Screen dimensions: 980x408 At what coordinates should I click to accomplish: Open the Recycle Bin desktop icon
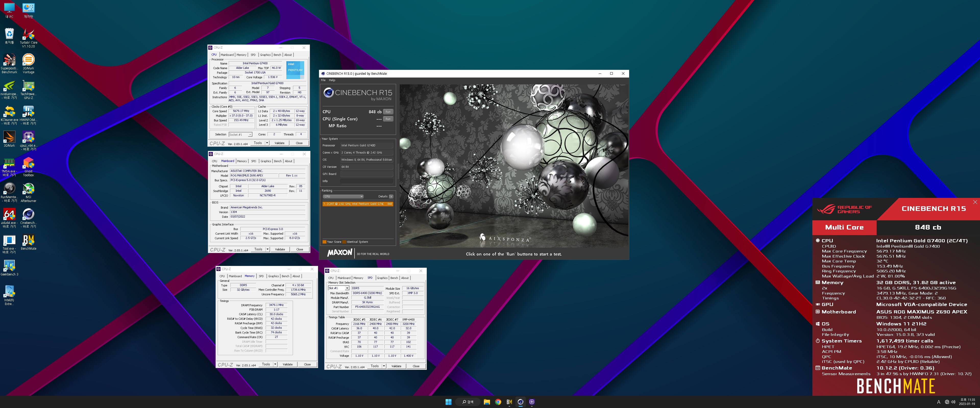coord(9,36)
